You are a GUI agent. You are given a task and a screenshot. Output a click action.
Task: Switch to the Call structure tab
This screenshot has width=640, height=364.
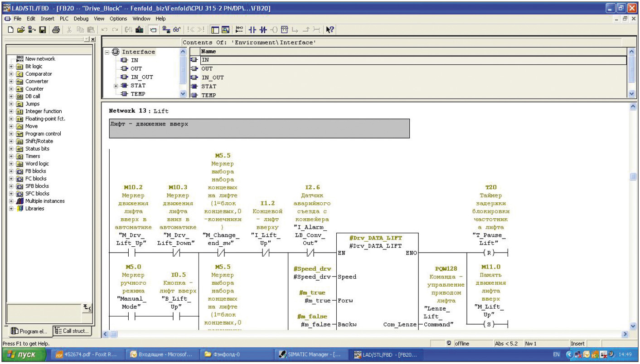(x=72, y=331)
